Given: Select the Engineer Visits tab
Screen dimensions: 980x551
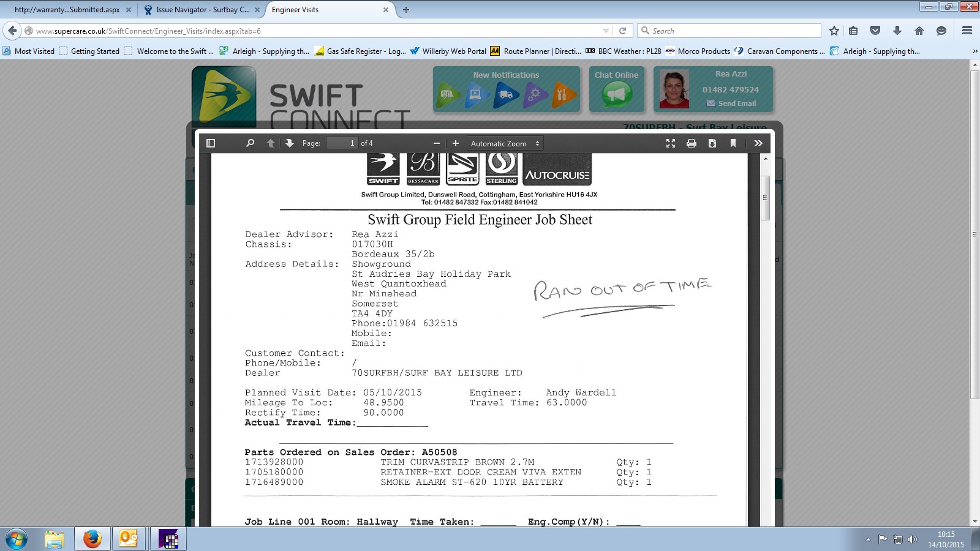Looking at the screenshot, I should tap(325, 10).
